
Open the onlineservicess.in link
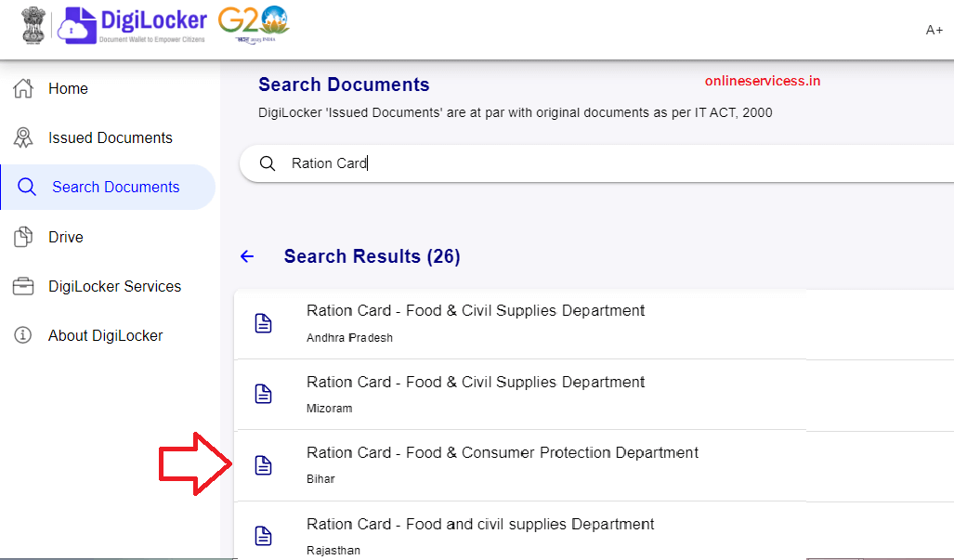[762, 81]
